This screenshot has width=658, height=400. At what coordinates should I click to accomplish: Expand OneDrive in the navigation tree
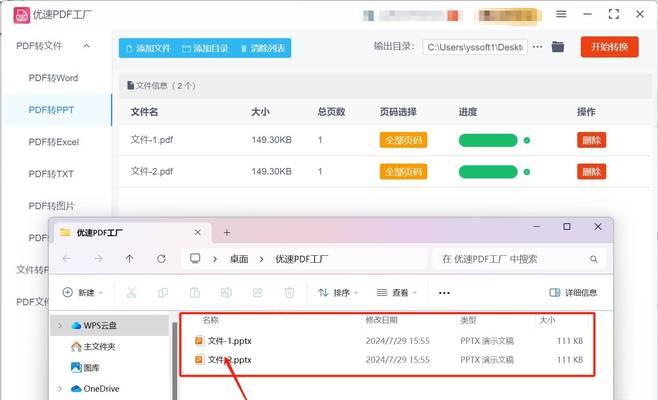[x=60, y=389]
